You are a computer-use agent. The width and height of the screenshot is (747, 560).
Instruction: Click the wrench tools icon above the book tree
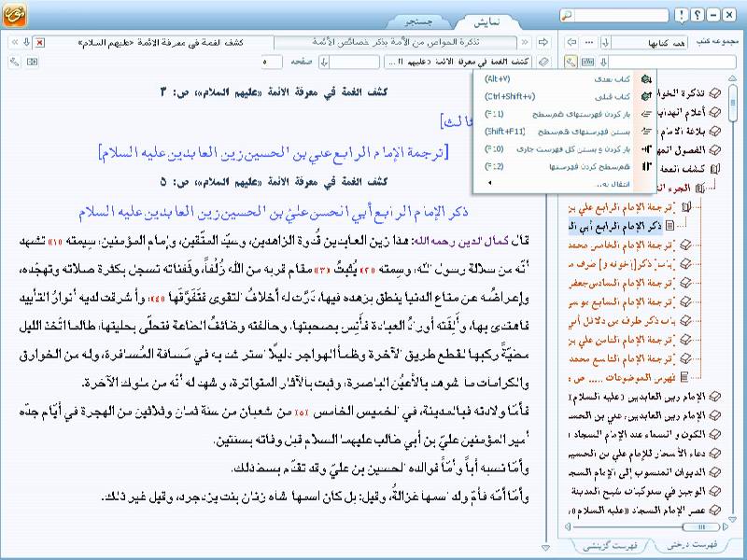click(x=571, y=62)
